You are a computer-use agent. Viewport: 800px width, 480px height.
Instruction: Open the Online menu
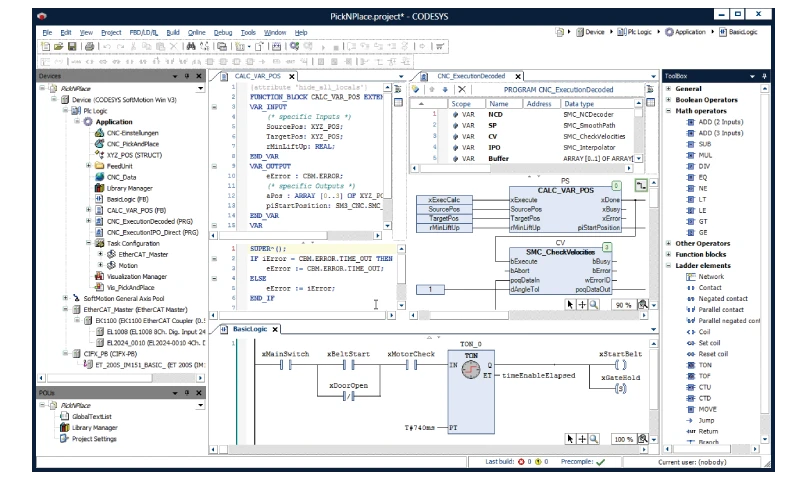click(x=196, y=32)
